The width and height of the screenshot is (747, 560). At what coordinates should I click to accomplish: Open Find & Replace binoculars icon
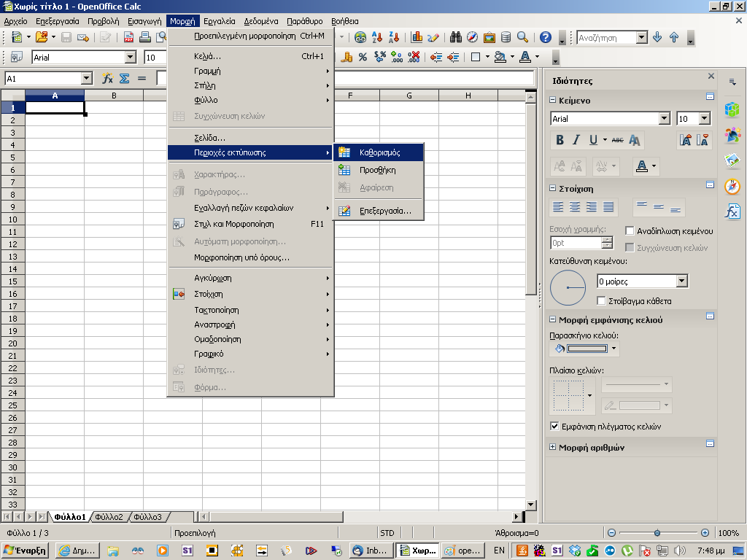(456, 37)
